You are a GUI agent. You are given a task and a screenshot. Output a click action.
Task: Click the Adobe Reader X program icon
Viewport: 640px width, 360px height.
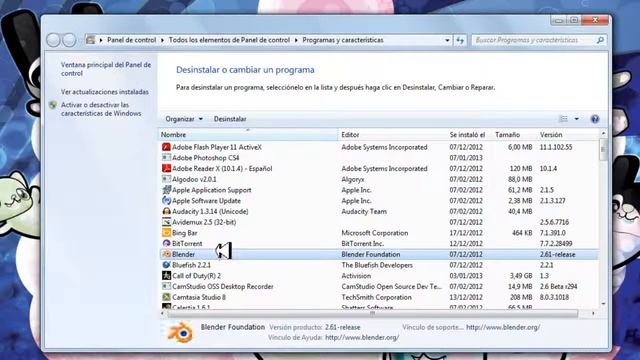(166, 168)
